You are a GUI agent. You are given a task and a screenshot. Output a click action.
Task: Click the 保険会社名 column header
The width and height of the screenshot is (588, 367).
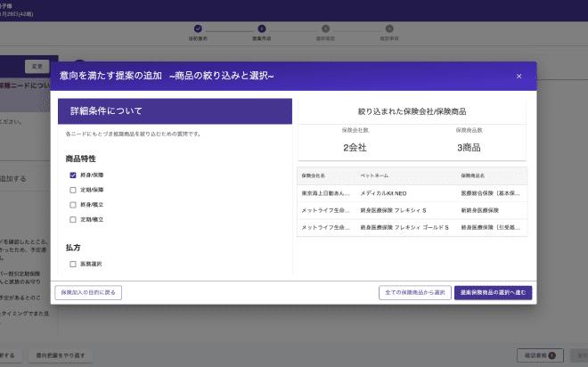click(x=313, y=175)
